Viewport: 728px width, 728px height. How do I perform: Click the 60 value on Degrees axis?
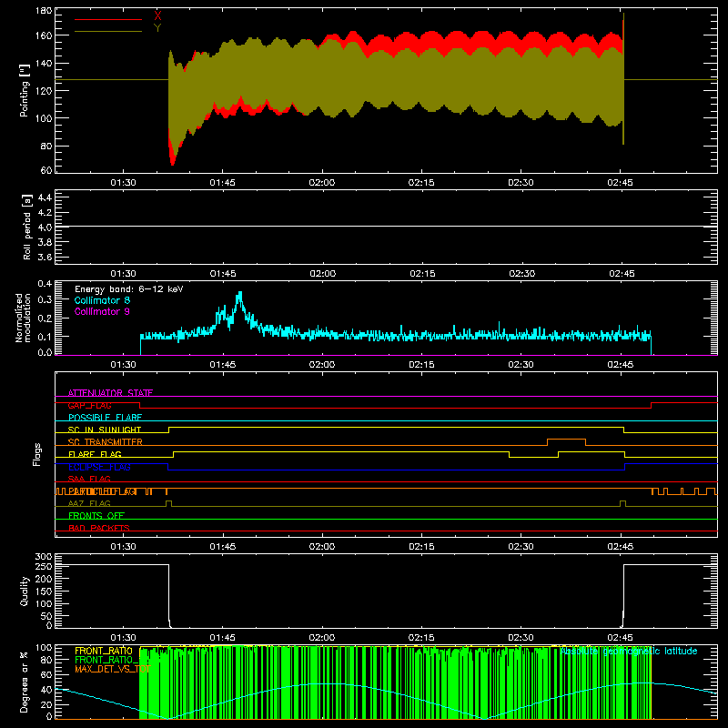click(47, 674)
